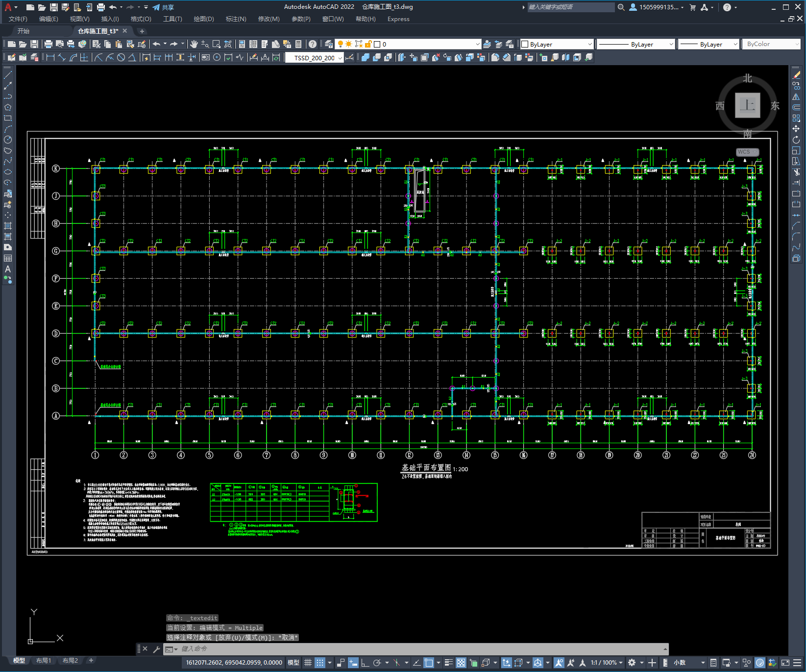806x672 pixels.
Task: Choose the Multiline Text tool
Action: click(x=8, y=269)
